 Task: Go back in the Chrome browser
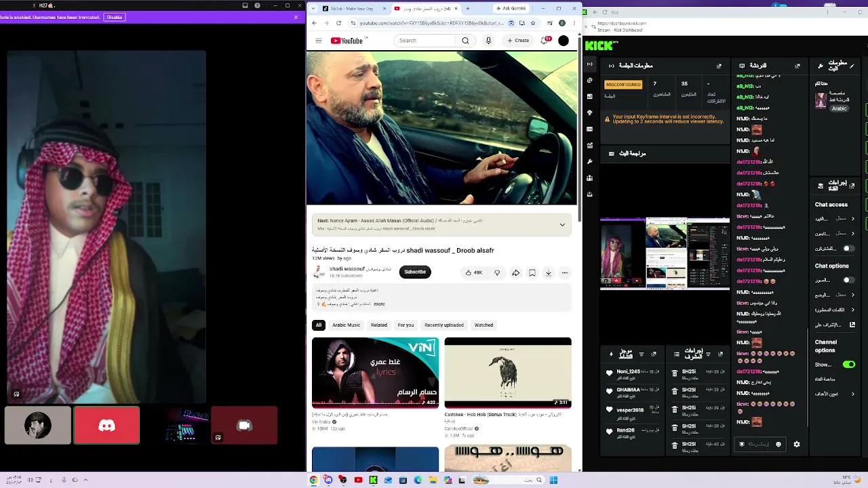315,23
